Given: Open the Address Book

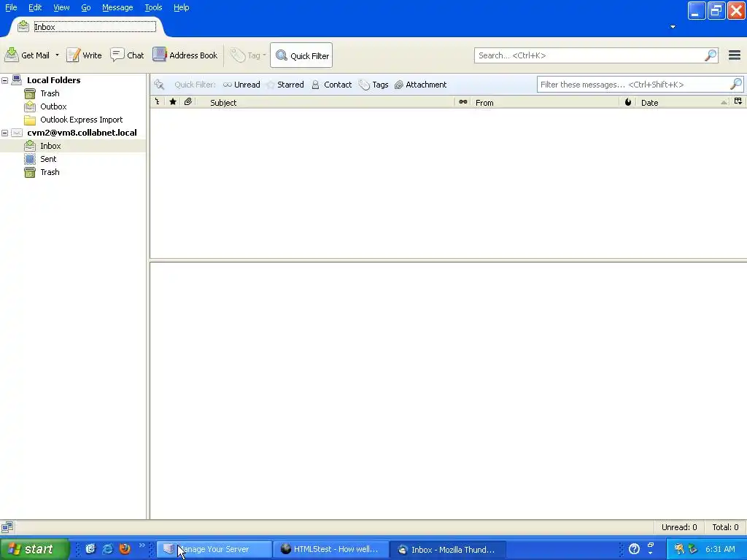Looking at the screenshot, I should 185,55.
